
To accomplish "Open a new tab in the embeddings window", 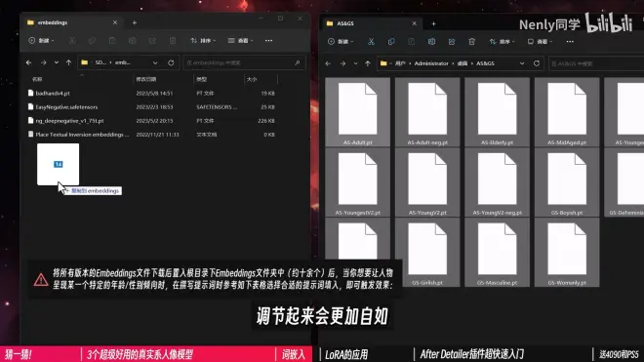I will click(x=135, y=22).
